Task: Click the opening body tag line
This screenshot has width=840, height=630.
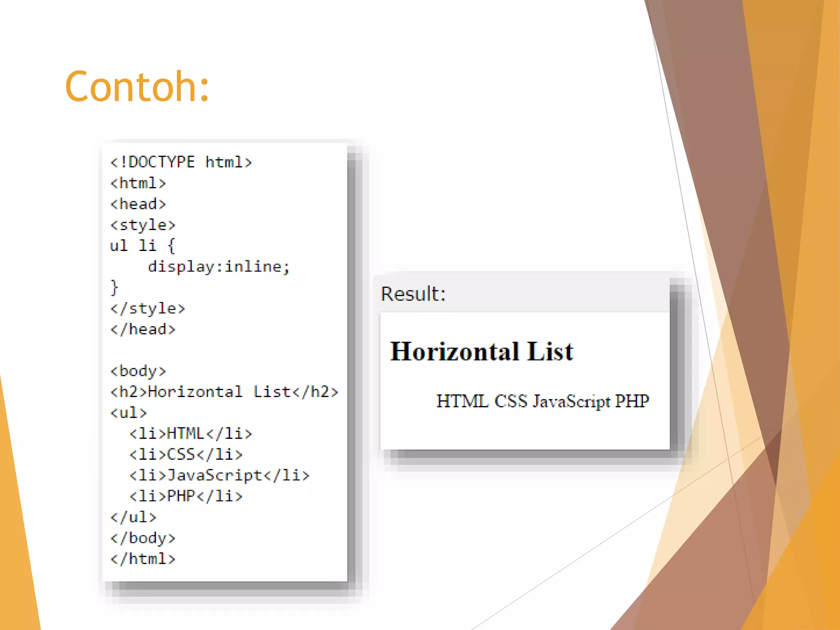Action: pos(138,371)
